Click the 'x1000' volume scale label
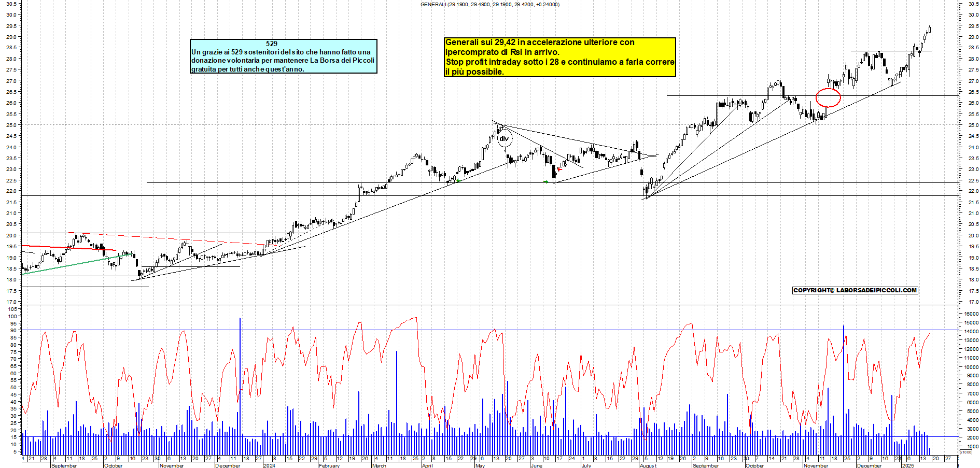The height and width of the screenshot is (468, 980). coord(966,452)
